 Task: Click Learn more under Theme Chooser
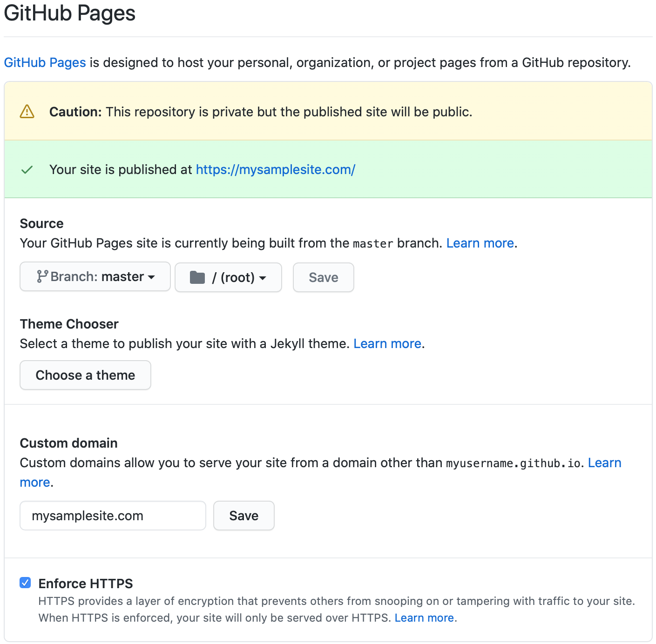(x=387, y=344)
